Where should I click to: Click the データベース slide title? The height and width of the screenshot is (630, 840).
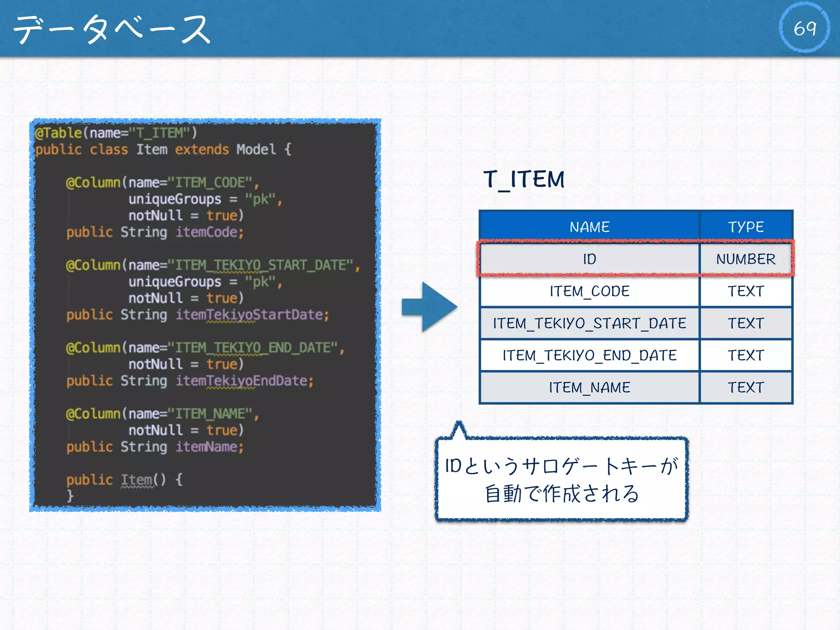coord(112,29)
